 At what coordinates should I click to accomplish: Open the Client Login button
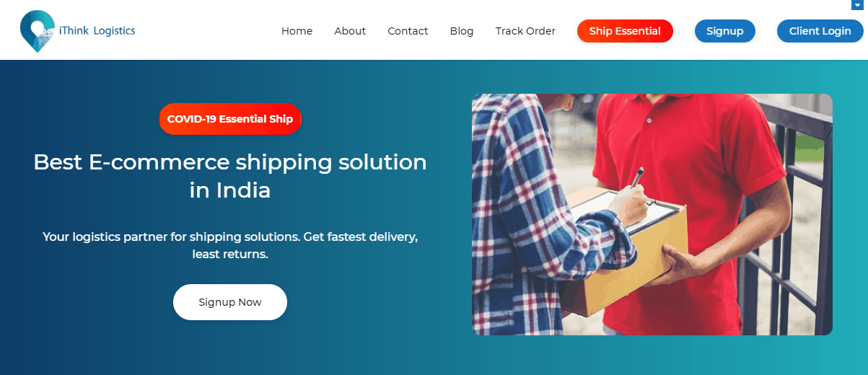tap(820, 31)
